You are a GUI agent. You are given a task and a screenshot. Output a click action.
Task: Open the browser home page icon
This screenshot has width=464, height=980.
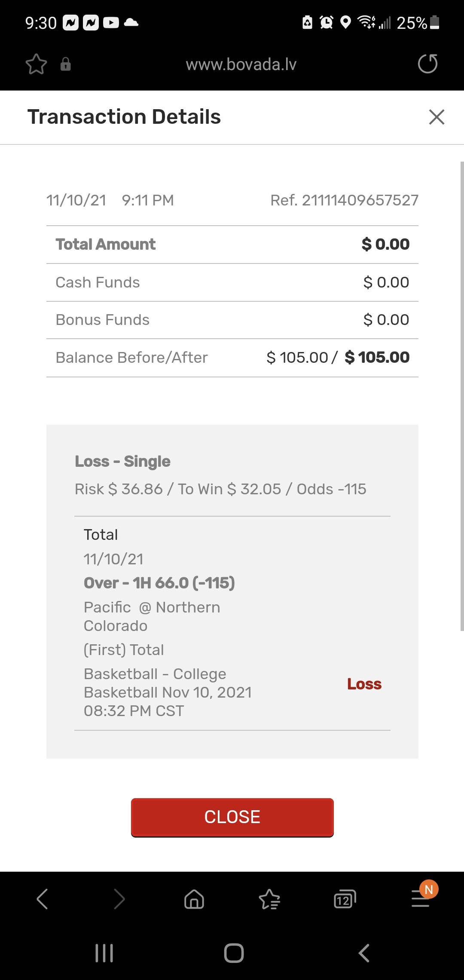(x=194, y=899)
